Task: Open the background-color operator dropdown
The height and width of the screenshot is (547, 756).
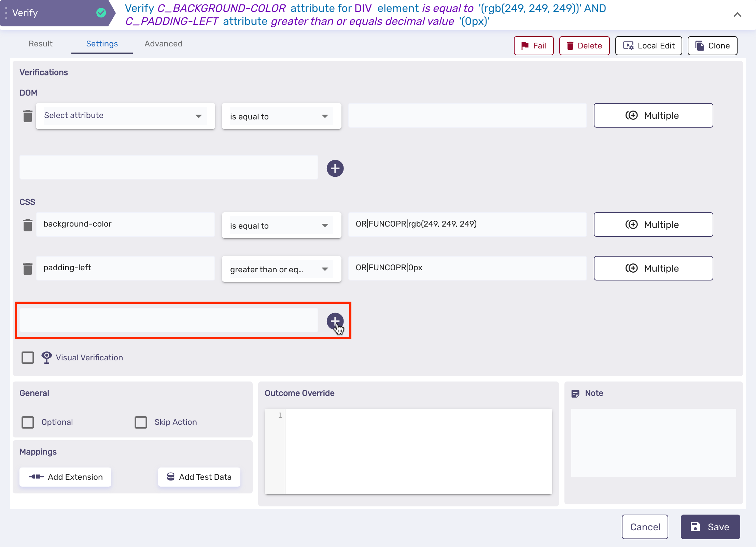Action: 281,226
